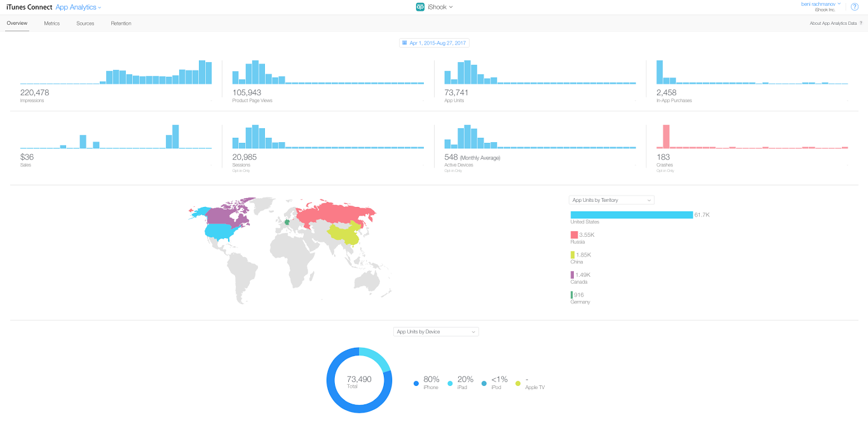
Task: Click the China 1.85K bar
Action: point(573,255)
